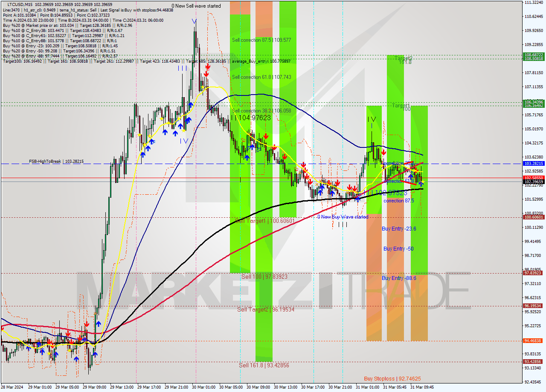Click the 106.34396 price axis tag
The width and height of the screenshot is (546, 392).
tap(534, 102)
